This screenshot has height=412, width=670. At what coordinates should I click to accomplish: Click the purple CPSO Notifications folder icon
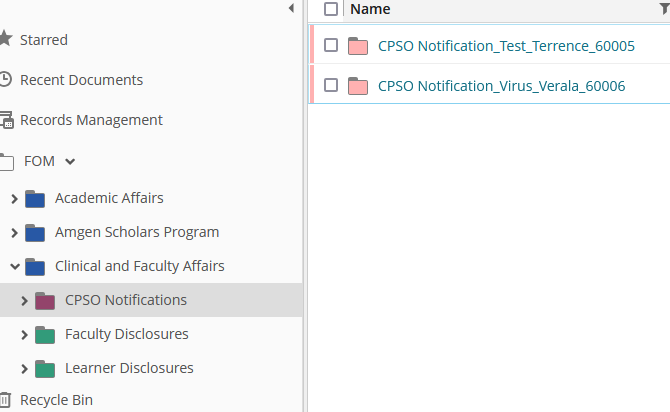click(45, 300)
